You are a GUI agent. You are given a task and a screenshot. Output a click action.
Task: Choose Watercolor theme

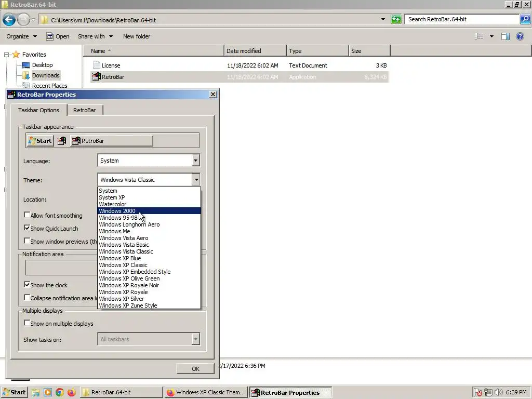pyautogui.click(x=149, y=204)
